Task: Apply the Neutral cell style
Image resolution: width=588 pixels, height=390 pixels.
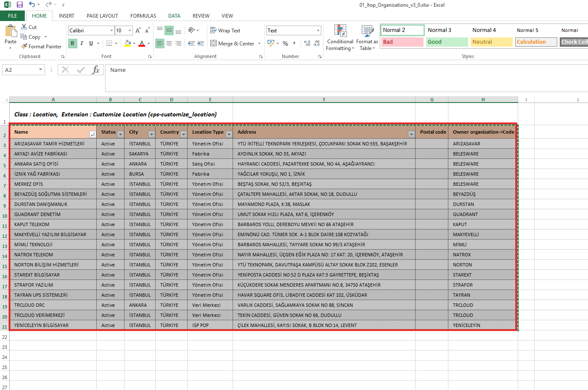Action: pos(491,42)
